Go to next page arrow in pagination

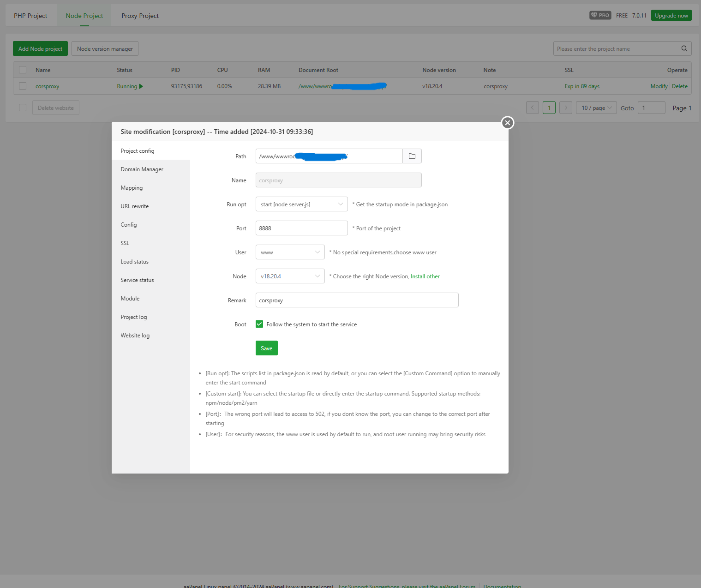tap(565, 108)
